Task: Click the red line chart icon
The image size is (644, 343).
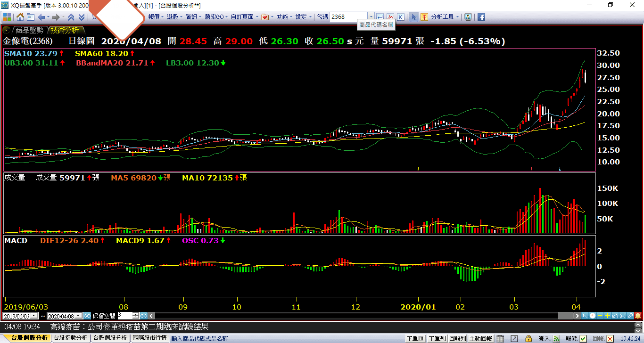Action: pyautogui.click(x=390, y=17)
